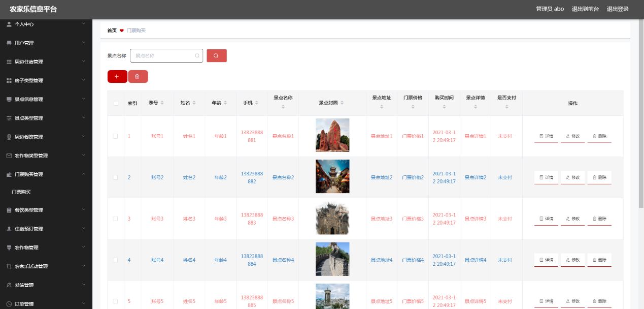Sort by 景点详情 column arrows
Image resolution: width=644 pixels, height=309 pixels.
[476, 107]
